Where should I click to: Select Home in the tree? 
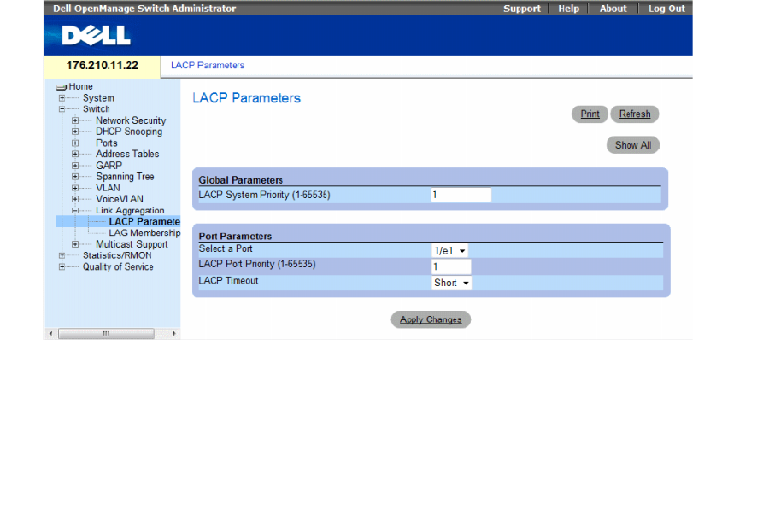(80, 86)
